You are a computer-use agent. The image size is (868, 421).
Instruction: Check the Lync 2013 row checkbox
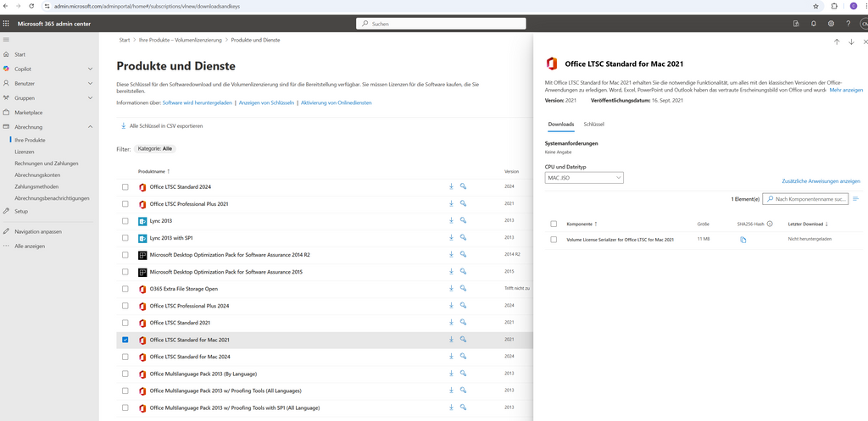click(125, 221)
